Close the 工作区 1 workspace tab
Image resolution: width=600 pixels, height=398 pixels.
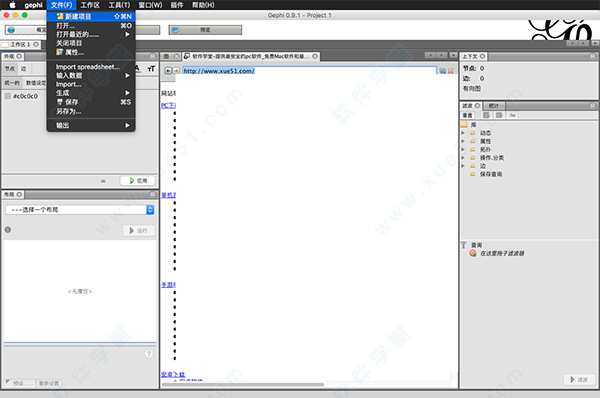[36, 44]
